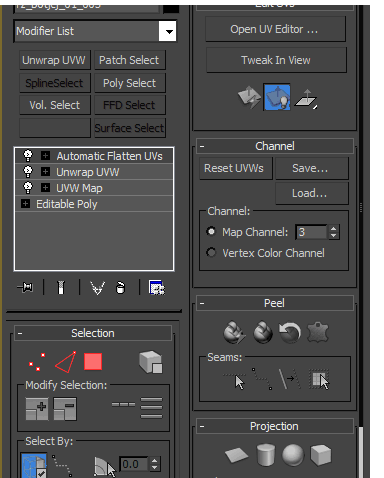
Task: Click the Ring selection icon
Action: [x=151, y=408]
